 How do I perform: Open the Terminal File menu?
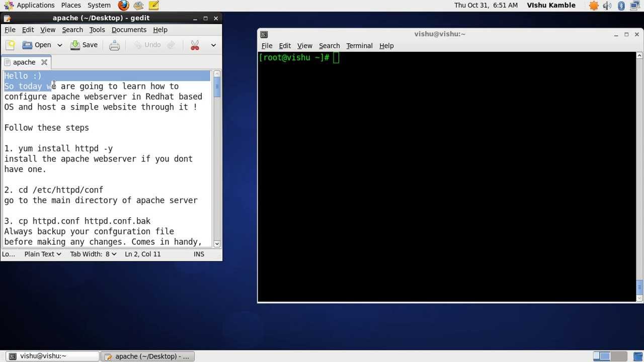coord(267,46)
